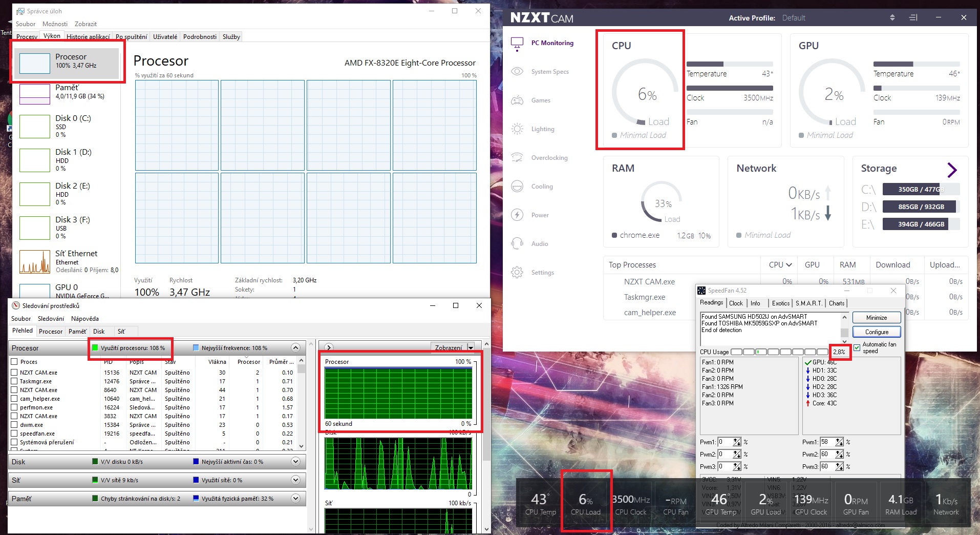Toggle the Proces column header checkbox
This screenshot has height=535, width=980.
click(14, 362)
